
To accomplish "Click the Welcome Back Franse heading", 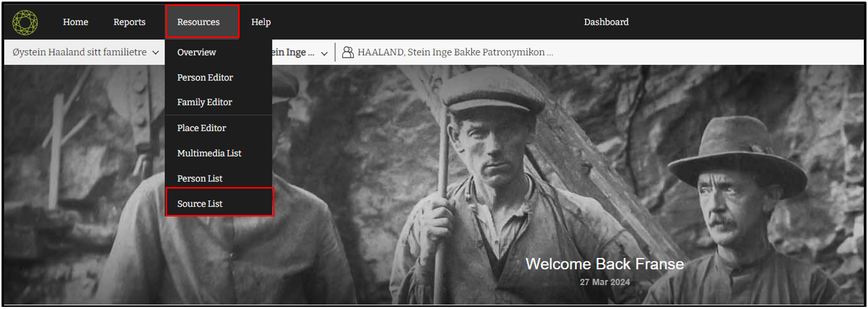I will 605,264.
